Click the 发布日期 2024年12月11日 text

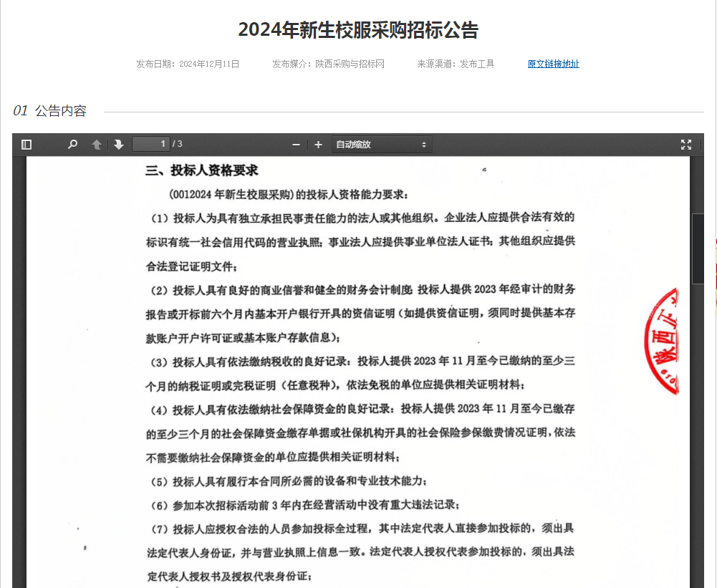(x=188, y=64)
